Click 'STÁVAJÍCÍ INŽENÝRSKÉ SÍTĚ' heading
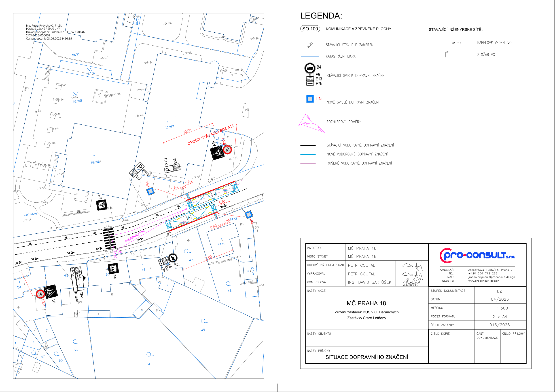The image size is (555, 392). coord(456,29)
